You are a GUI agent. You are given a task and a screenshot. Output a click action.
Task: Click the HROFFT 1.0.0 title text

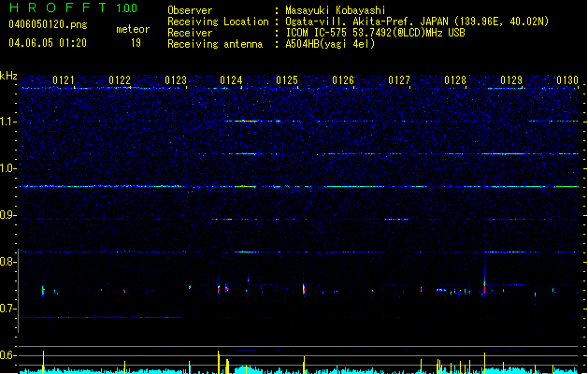pos(73,7)
